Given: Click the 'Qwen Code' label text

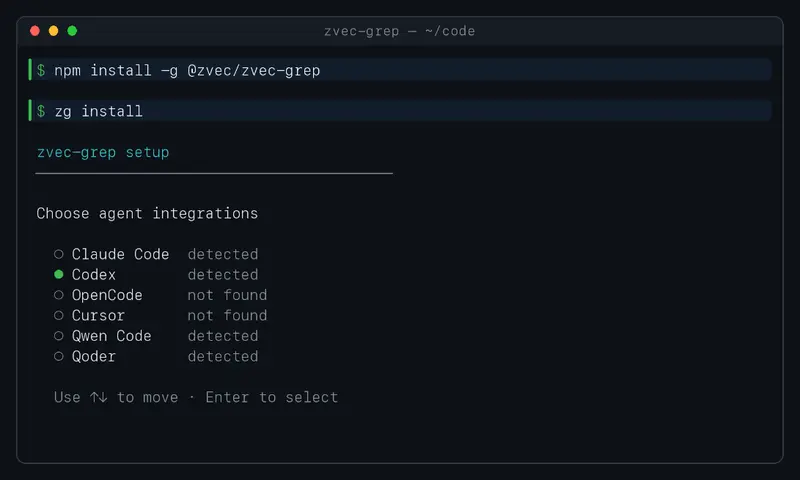Looking at the screenshot, I should 111,336.
